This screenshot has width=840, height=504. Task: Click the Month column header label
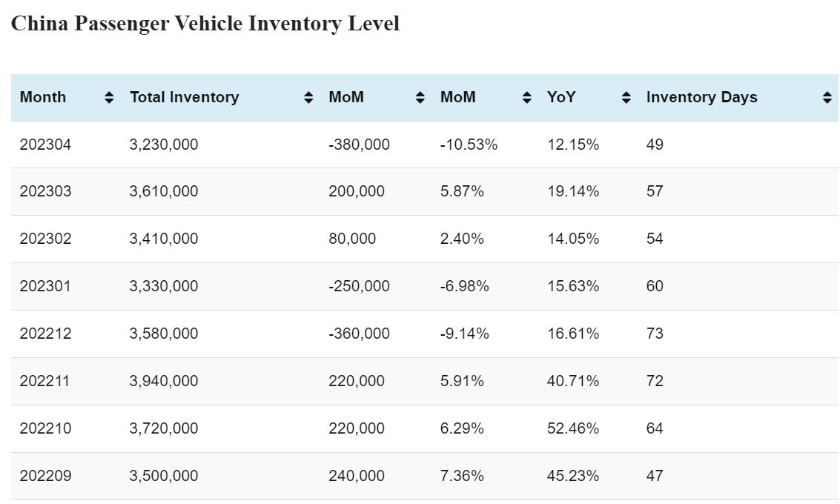(43, 97)
